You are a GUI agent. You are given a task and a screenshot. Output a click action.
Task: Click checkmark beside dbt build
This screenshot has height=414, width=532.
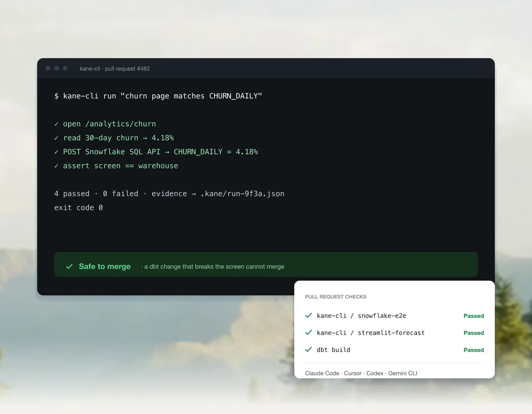309,350
